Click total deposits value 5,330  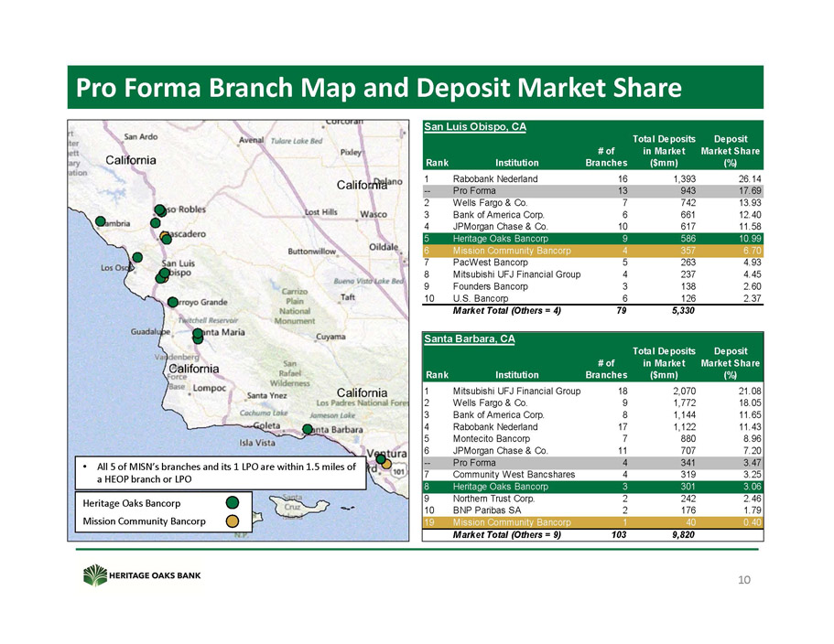click(x=684, y=310)
